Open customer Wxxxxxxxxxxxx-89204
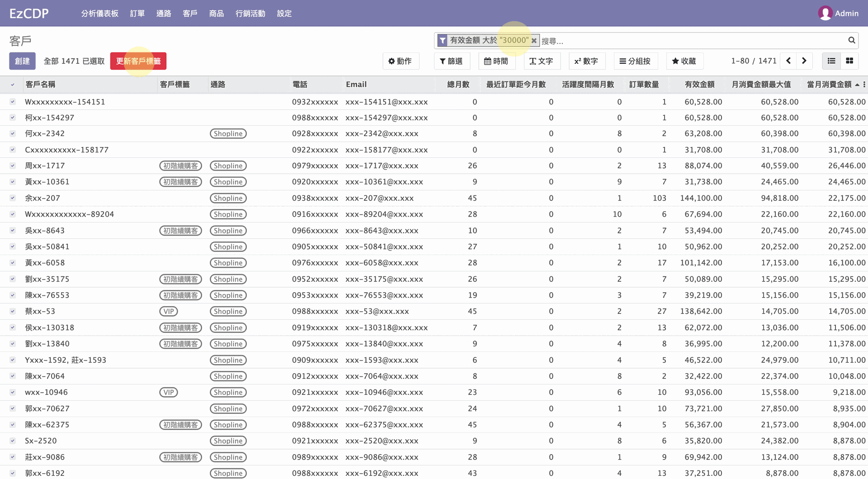Viewport: 868px width, 479px height. (x=69, y=214)
